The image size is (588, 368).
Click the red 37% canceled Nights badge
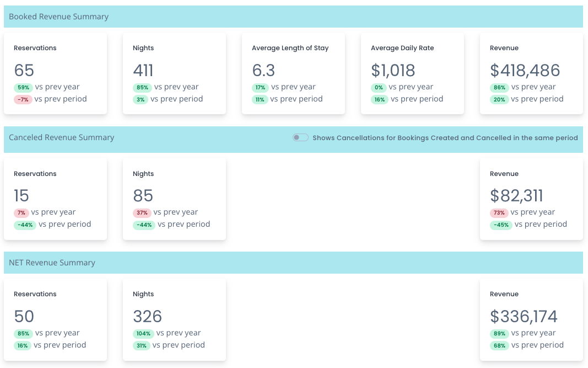click(x=142, y=212)
